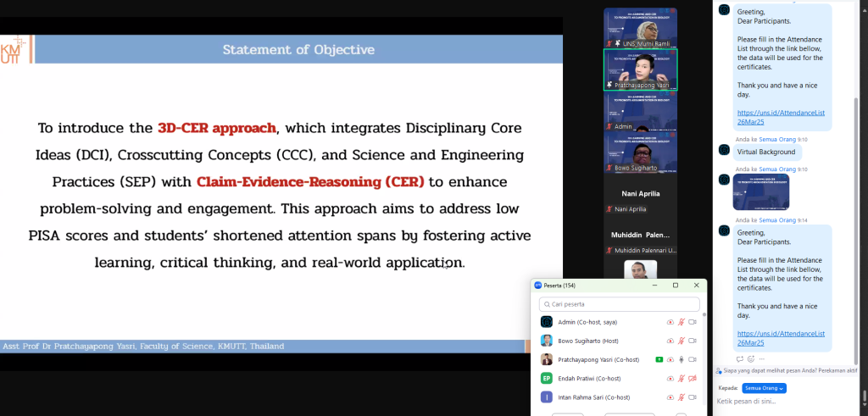The height and width of the screenshot is (416, 868).
Task: Select the Admin video tile
Action: 641,111
